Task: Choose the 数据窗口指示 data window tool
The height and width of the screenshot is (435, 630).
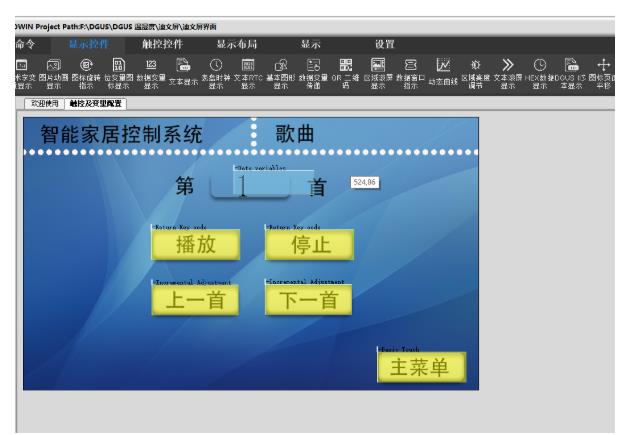Action: [410, 74]
